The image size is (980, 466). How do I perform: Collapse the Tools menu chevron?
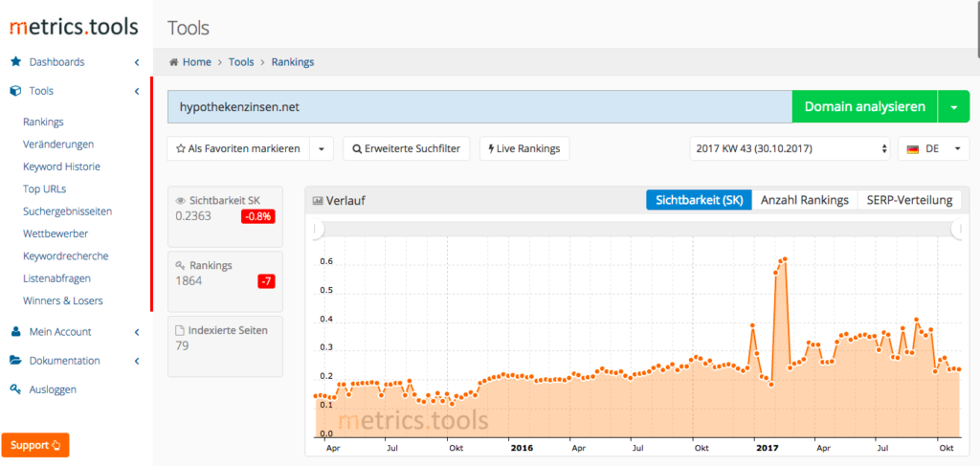(x=136, y=91)
